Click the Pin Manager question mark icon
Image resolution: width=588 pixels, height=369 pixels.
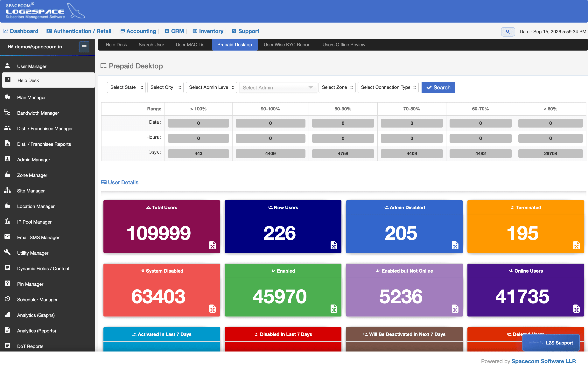coord(7,283)
